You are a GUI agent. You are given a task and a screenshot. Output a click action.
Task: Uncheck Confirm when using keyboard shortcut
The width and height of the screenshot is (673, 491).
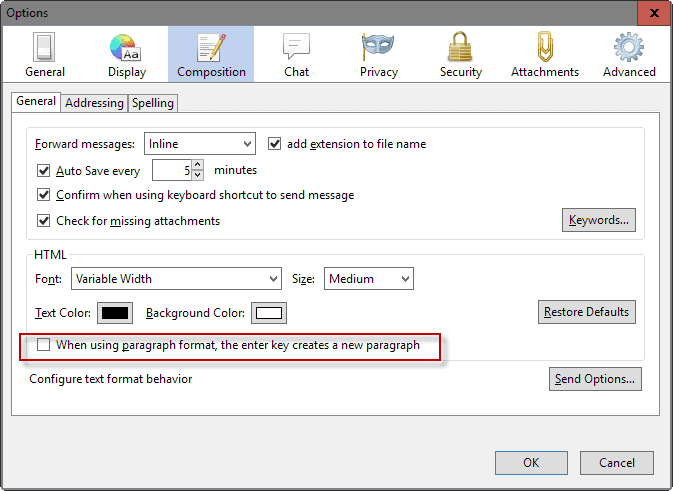click(43, 195)
